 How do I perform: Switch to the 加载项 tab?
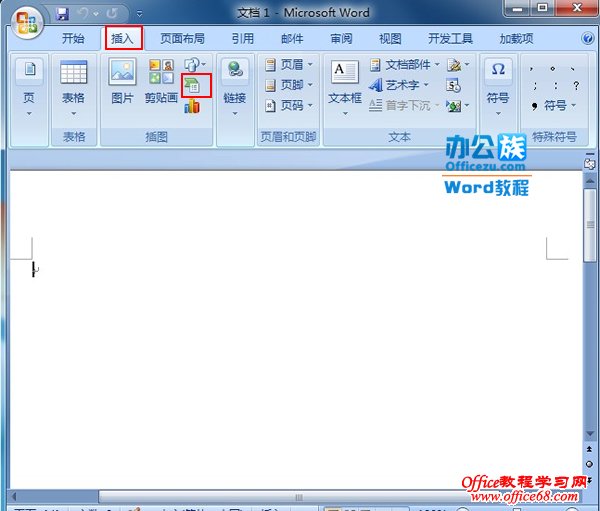tap(516, 39)
